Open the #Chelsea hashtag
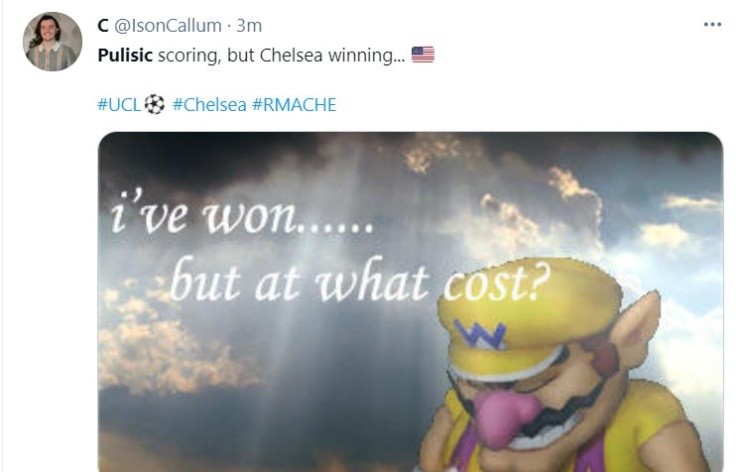This screenshot has height=472, width=740. click(209, 104)
